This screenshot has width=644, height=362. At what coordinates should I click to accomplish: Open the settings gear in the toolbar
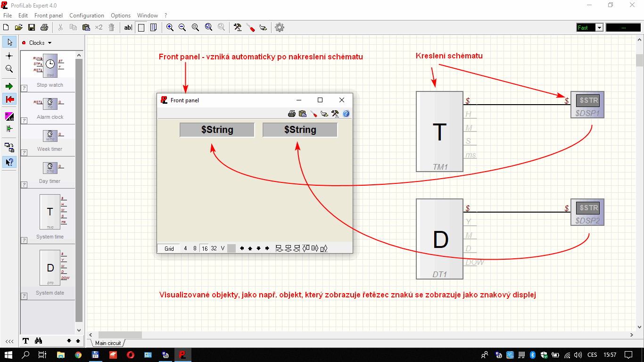tap(280, 27)
